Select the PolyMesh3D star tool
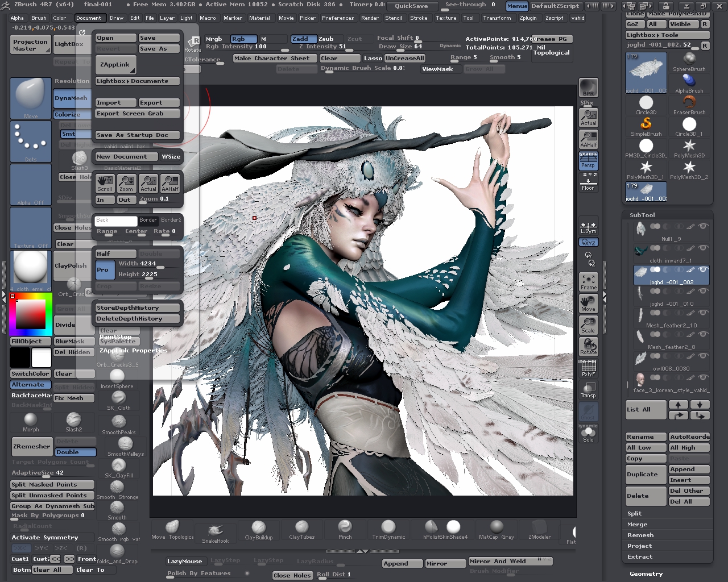This screenshot has height=582, width=728. click(689, 148)
